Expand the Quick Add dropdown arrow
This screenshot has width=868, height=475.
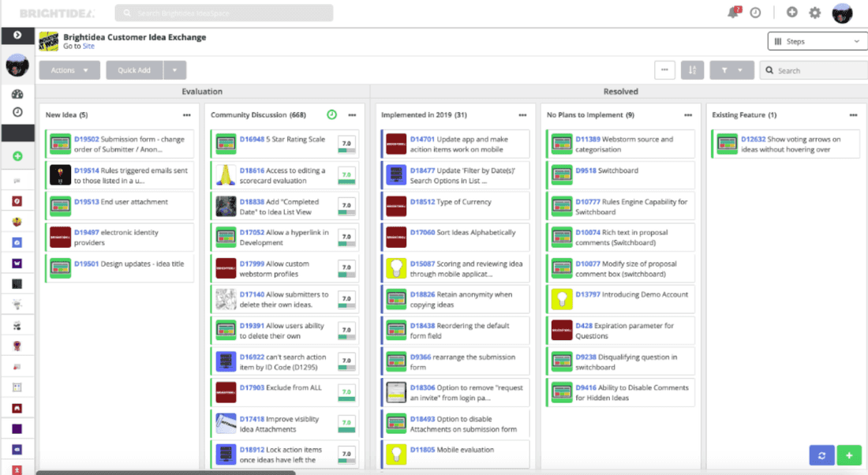175,70
